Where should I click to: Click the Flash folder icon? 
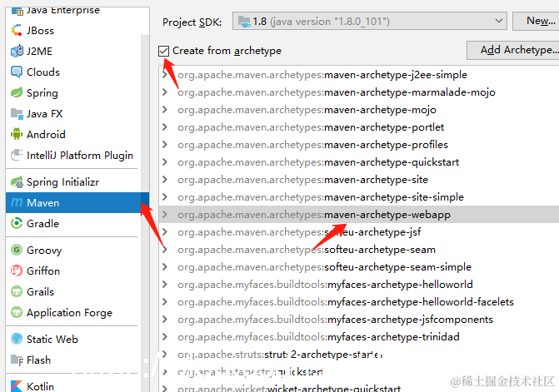point(17,360)
